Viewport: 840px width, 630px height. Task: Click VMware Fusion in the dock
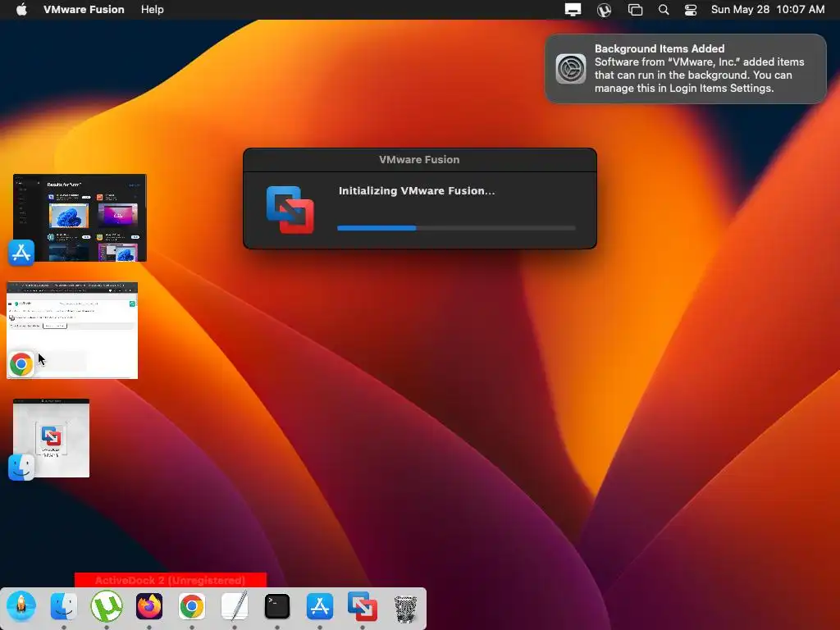pyautogui.click(x=363, y=606)
